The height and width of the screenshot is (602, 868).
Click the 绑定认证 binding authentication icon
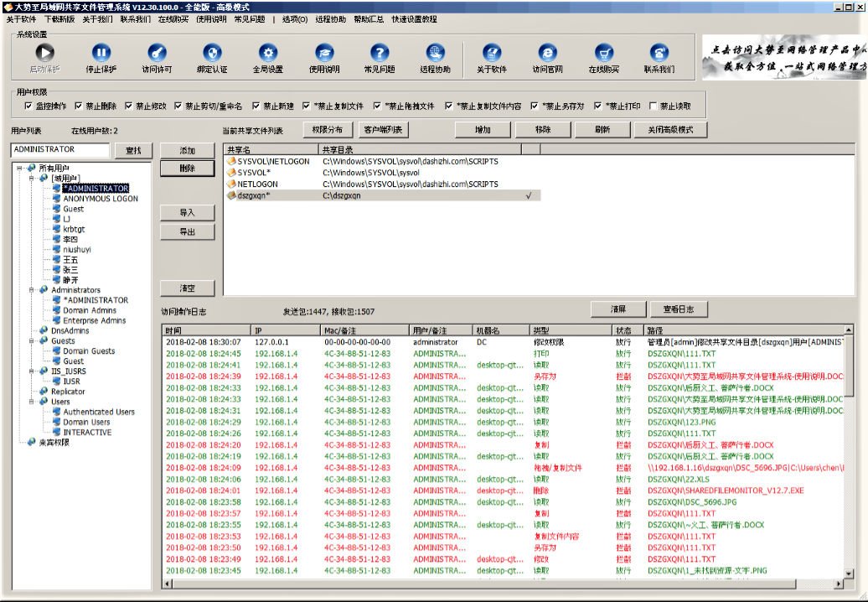pyautogui.click(x=212, y=53)
